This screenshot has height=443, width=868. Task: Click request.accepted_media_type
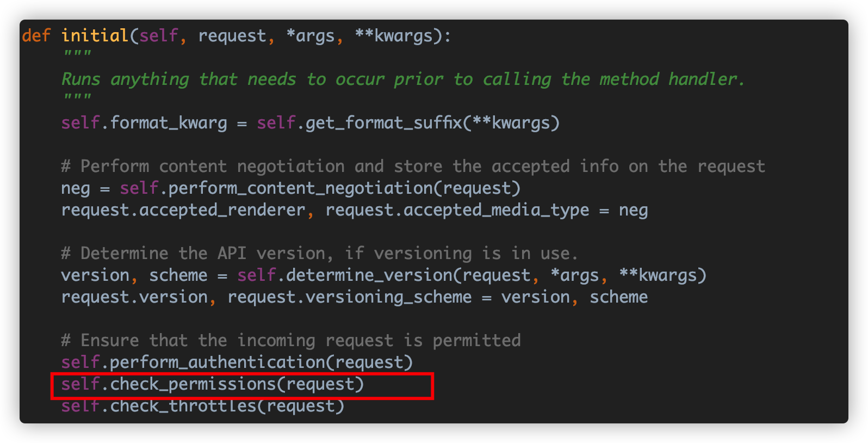click(x=457, y=210)
